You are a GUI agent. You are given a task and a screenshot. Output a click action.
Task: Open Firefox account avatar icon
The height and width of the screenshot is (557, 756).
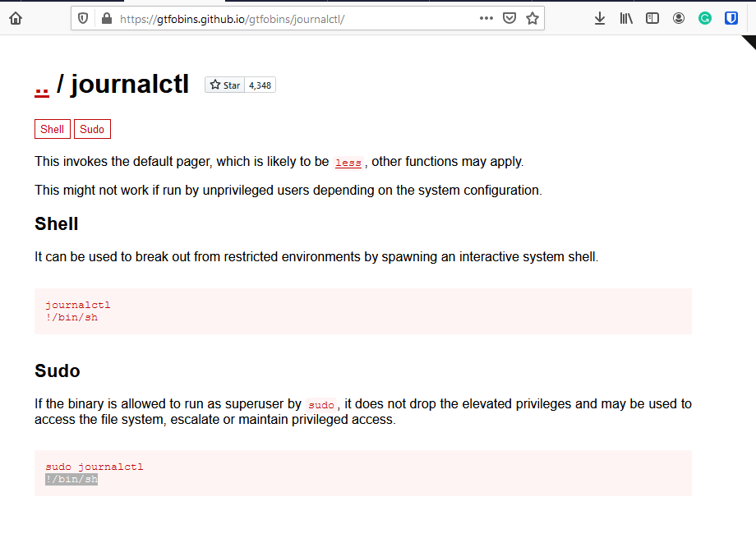679,18
